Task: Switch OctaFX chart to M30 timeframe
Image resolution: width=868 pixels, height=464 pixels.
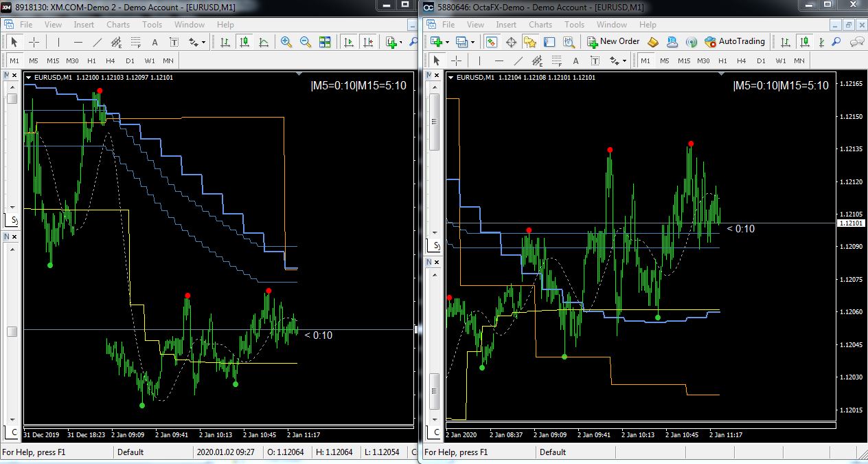Action: point(703,60)
